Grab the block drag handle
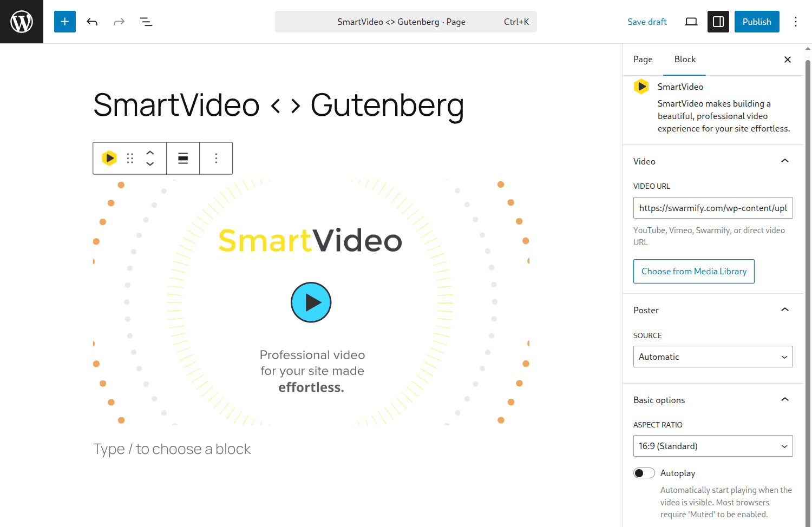Image resolution: width=812 pixels, height=527 pixels. [x=129, y=158]
